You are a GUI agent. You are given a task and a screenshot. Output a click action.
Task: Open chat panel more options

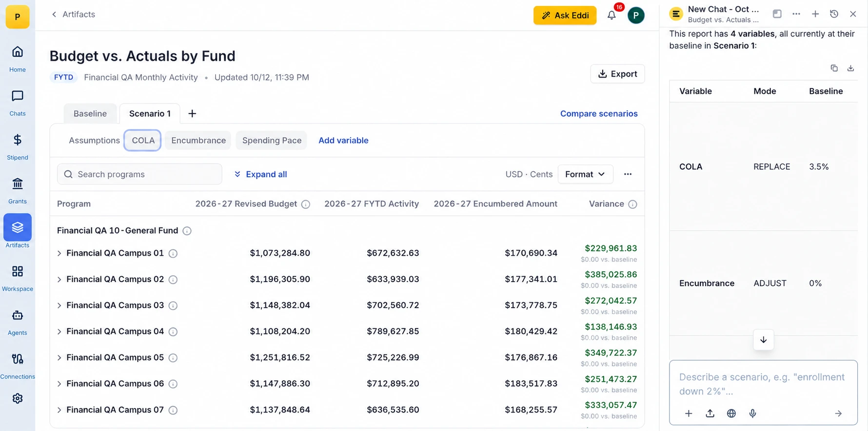pos(796,14)
